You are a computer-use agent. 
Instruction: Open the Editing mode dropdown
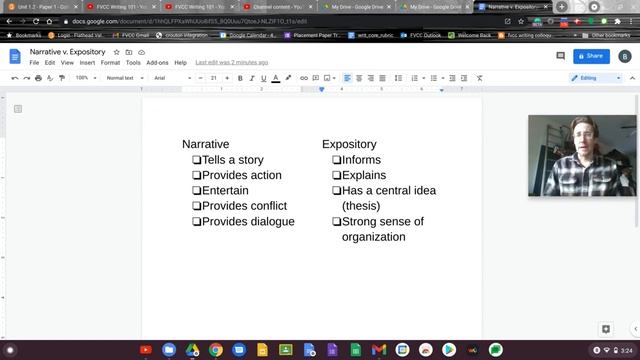(596, 78)
